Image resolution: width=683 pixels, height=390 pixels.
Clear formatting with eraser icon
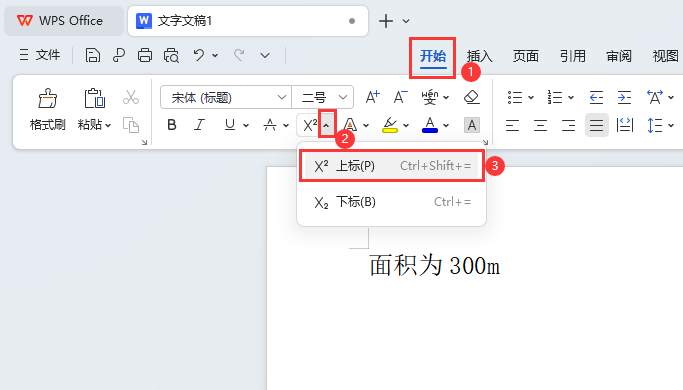pos(472,97)
